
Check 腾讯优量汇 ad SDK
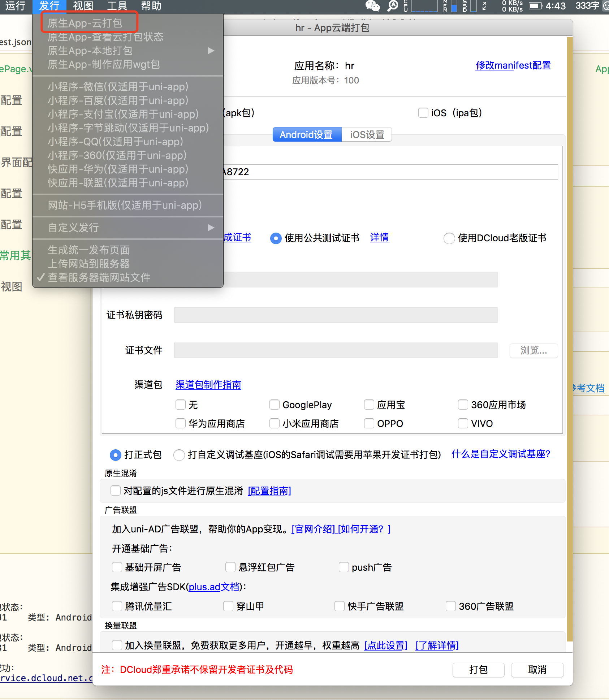[117, 606]
